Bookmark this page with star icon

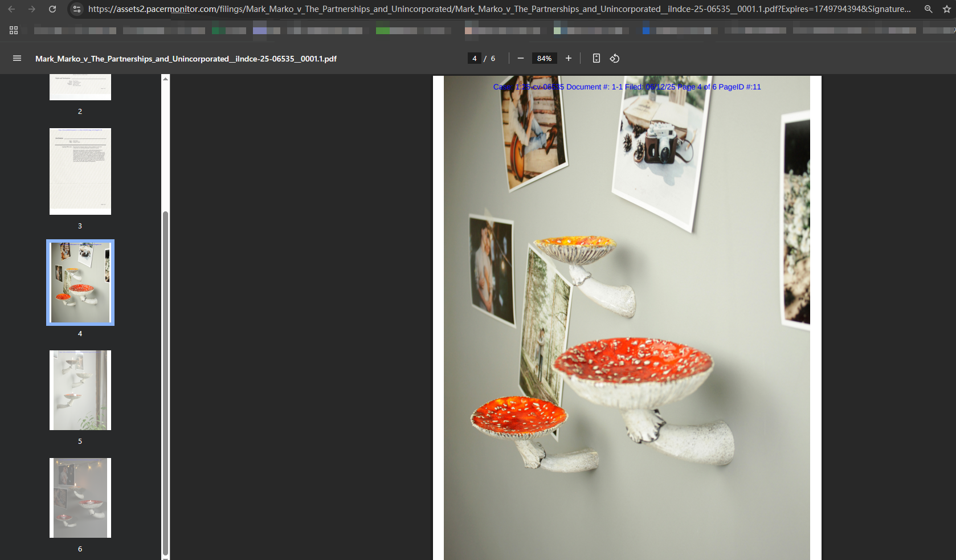point(947,9)
